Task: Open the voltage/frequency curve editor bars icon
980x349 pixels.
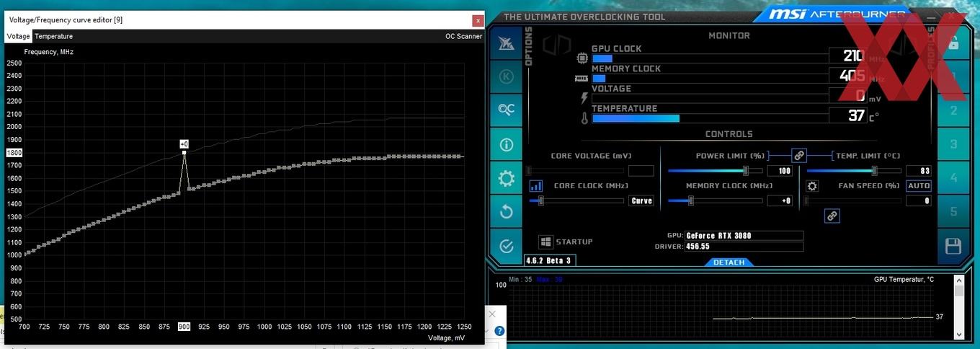Action: coord(536,186)
